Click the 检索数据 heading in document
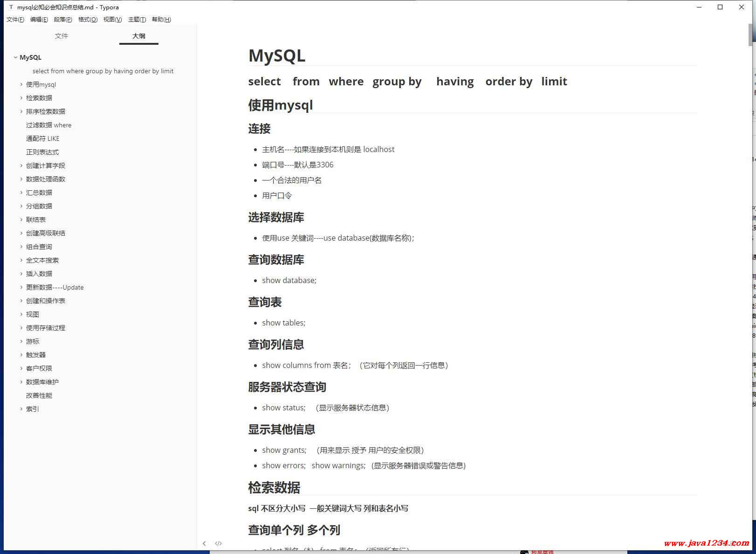 pos(274,487)
